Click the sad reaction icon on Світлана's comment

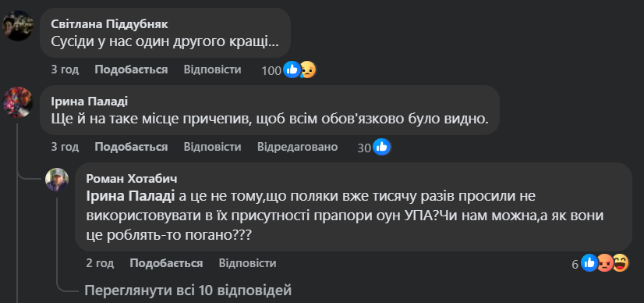click(x=308, y=70)
